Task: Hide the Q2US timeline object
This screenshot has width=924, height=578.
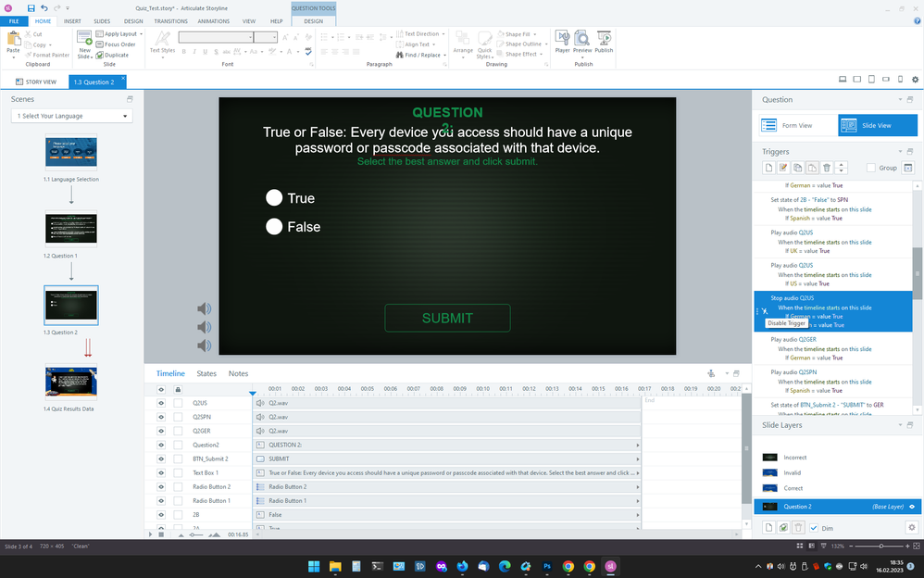Action: (x=161, y=403)
